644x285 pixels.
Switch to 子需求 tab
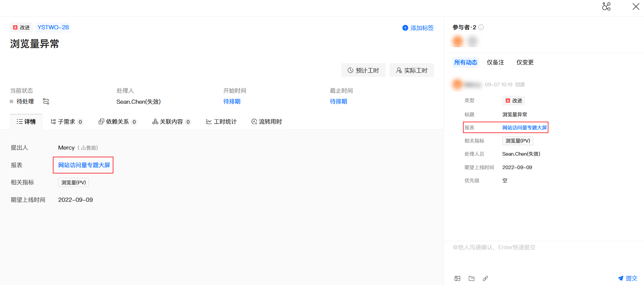[x=67, y=122]
